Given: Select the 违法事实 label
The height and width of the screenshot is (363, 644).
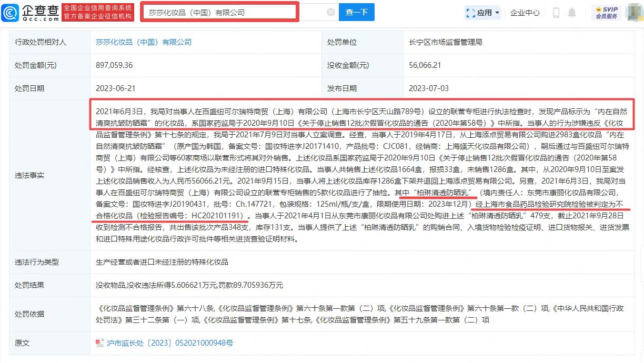Looking at the screenshot, I should click(29, 175).
